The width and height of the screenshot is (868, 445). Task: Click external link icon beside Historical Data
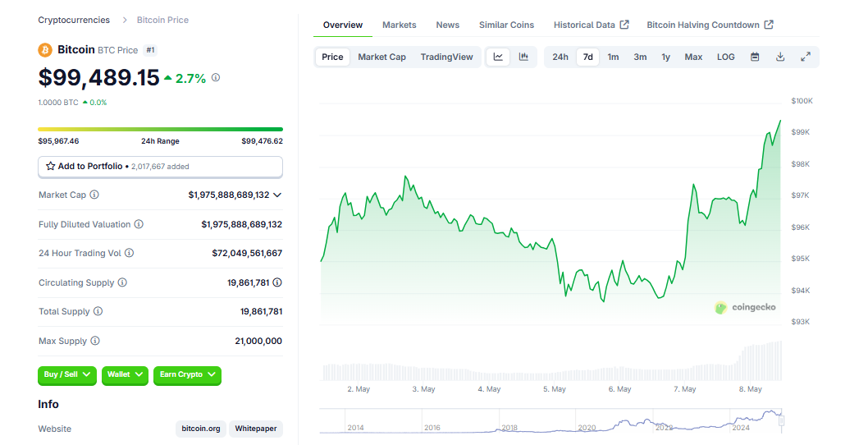point(624,25)
